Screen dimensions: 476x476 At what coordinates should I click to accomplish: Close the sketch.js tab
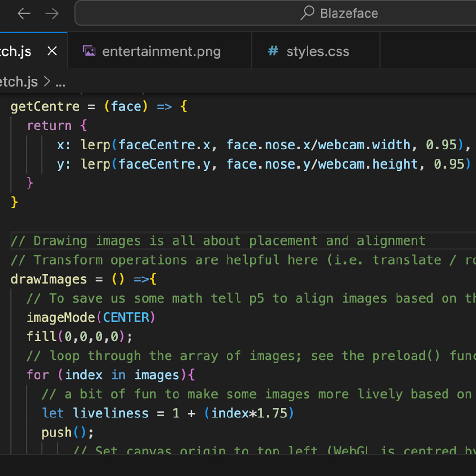pyautogui.click(x=52, y=51)
